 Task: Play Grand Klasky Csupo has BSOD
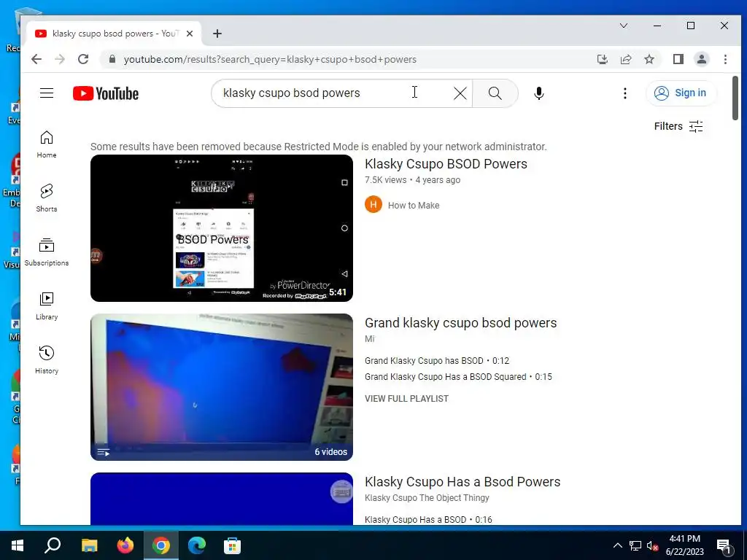[437, 361]
